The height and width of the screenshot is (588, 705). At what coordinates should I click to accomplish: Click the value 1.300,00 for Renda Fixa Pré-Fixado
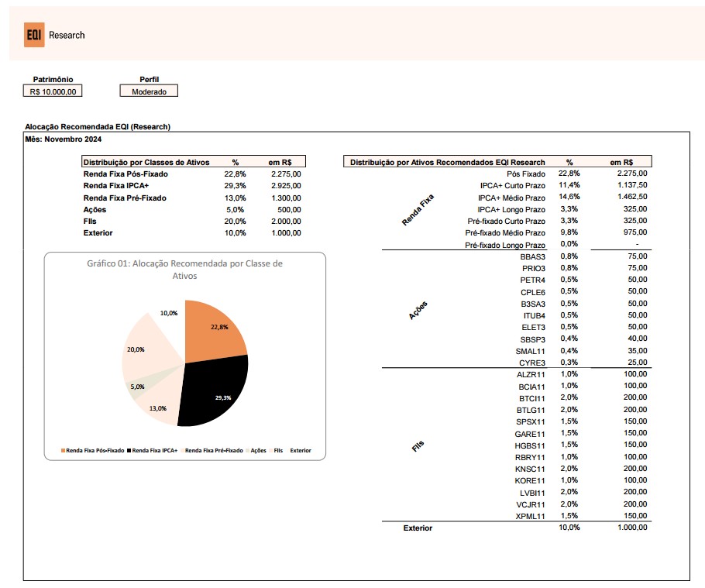(286, 198)
